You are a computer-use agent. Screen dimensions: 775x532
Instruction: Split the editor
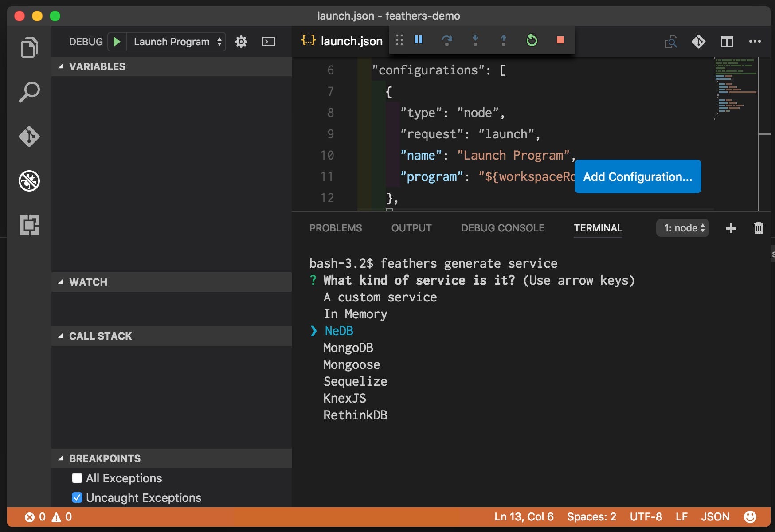727,42
